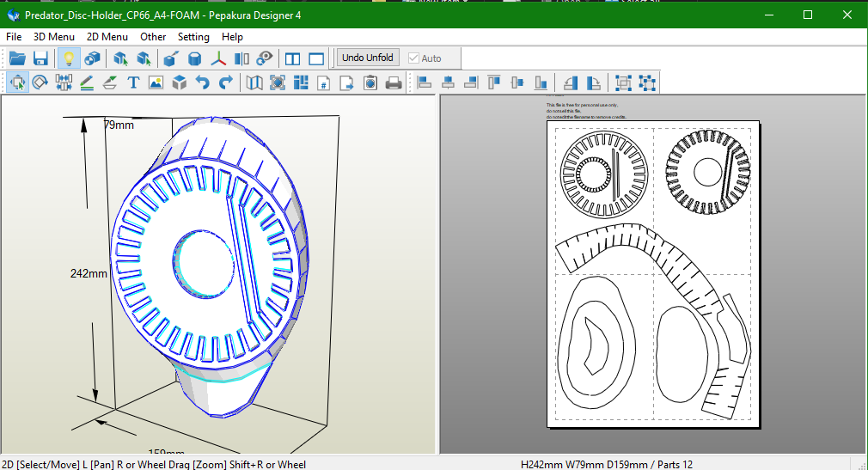Click the hexagonal cylinder shape icon

[194, 58]
